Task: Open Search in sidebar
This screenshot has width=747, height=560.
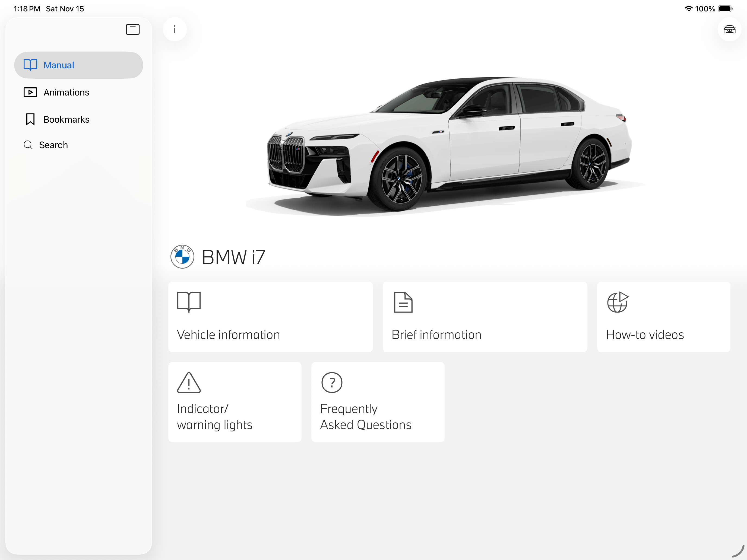Action: [x=53, y=145]
